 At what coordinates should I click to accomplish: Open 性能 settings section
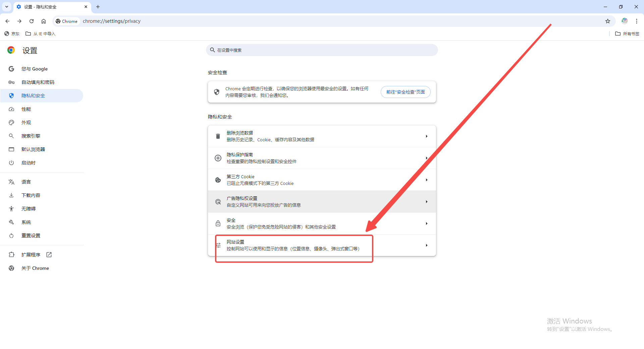(x=42, y=109)
